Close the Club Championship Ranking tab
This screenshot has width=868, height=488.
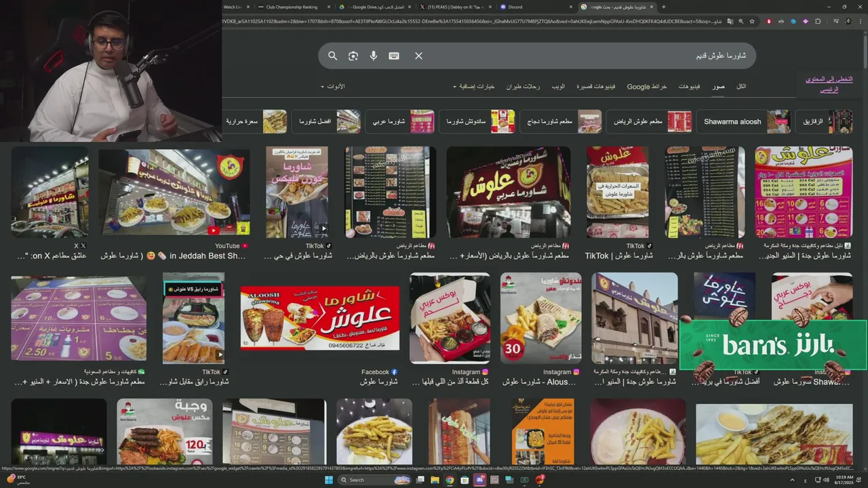click(x=329, y=7)
